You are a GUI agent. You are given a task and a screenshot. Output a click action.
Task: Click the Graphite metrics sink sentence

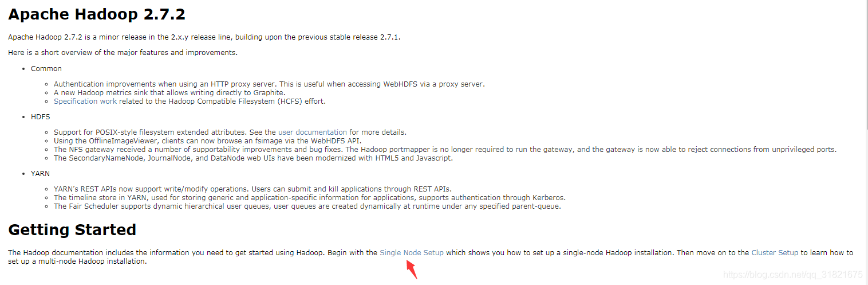[169, 92]
